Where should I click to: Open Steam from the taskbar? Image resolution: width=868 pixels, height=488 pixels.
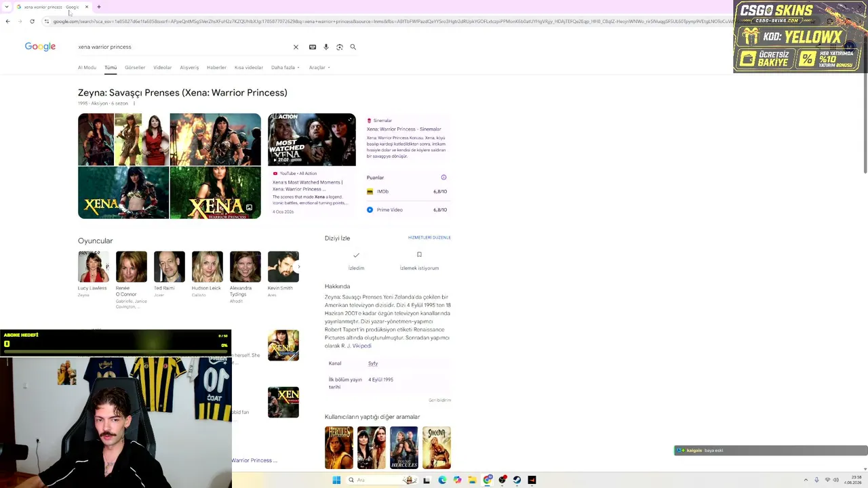pyautogui.click(x=517, y=480)
